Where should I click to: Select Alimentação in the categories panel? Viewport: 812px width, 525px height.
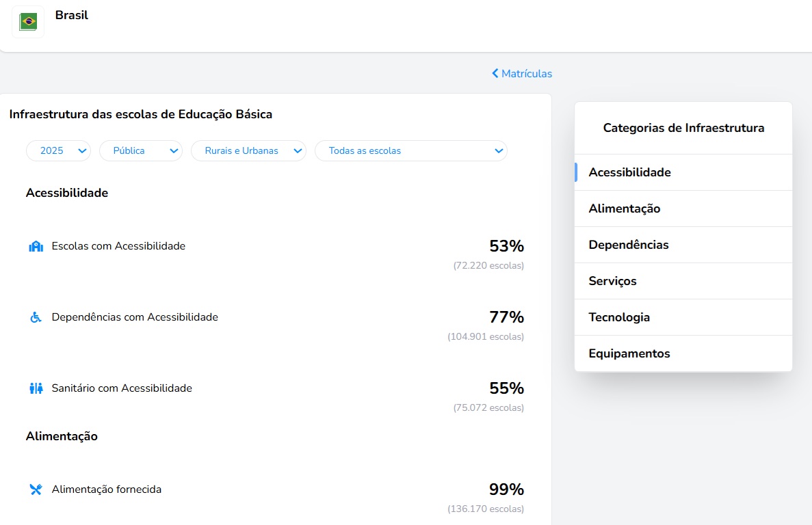pyautogui.click(x=624, y=208)
